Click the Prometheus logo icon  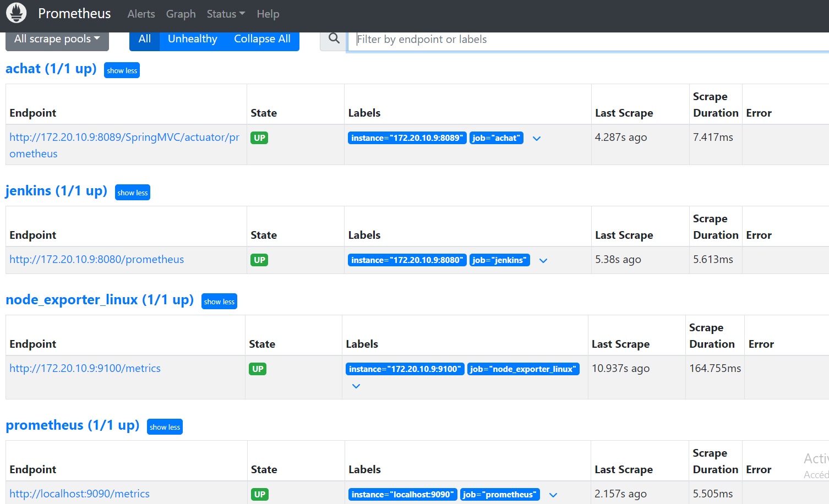click(16, 13)
